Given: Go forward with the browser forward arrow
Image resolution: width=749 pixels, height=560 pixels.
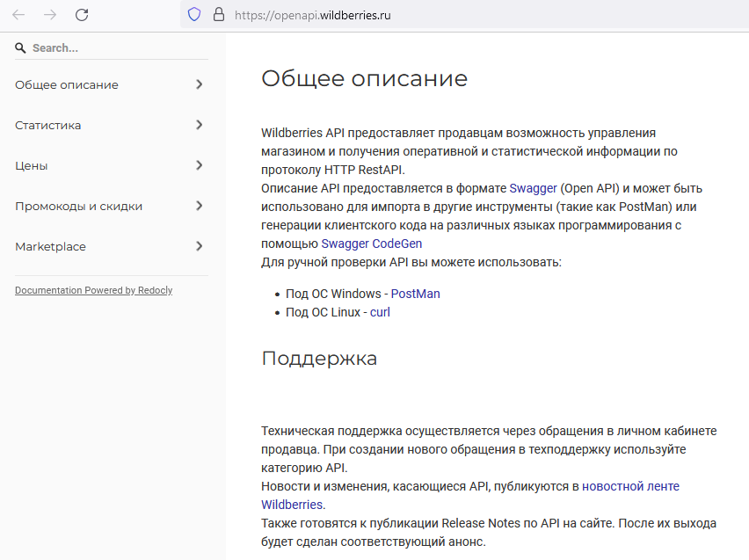Looking at the screenshot, I should (50, 15).
